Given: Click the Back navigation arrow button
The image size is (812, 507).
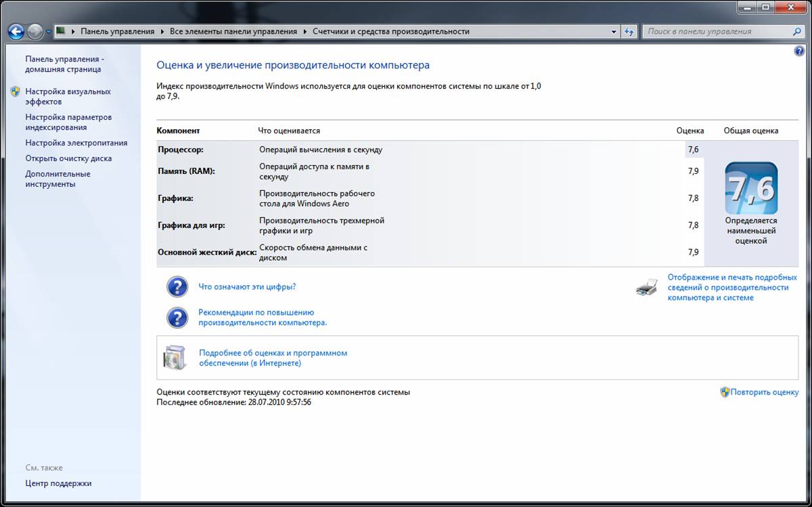Looking at the screenshot, I should coord(16,31).
